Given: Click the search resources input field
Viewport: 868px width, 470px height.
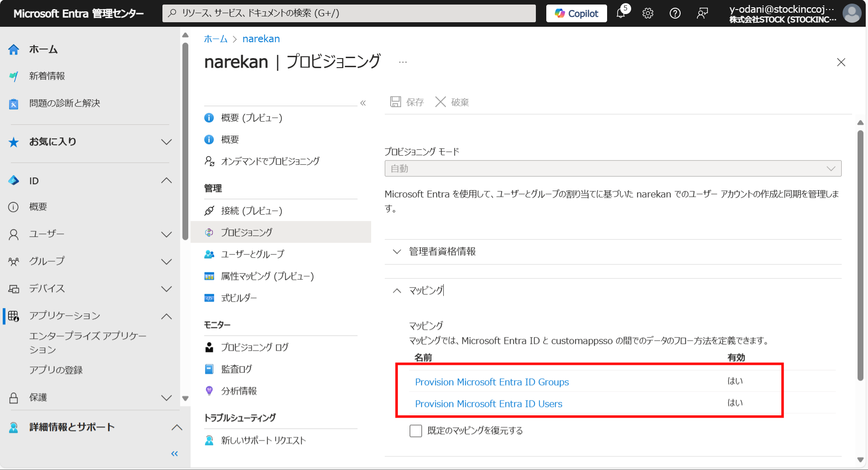Looking at the screenshot, I should (349, 13).
